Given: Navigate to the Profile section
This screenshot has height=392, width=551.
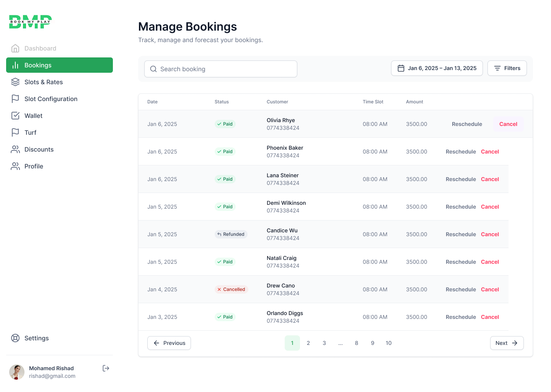Looking at the screenshot, I should click(34, 166).
